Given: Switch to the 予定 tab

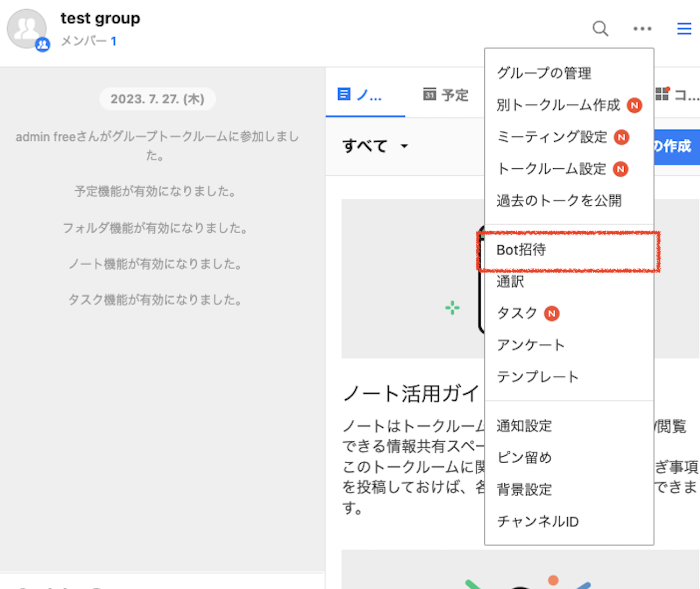Looking at the screenshot, I should pos(445,95).
